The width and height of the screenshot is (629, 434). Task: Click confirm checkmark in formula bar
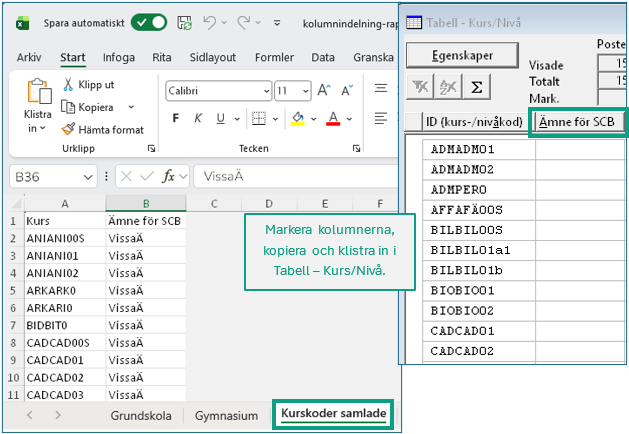[x=147, y=176]
